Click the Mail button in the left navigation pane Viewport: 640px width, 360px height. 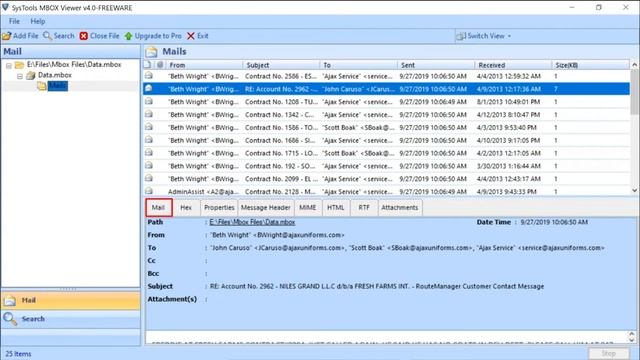(71, 300)
